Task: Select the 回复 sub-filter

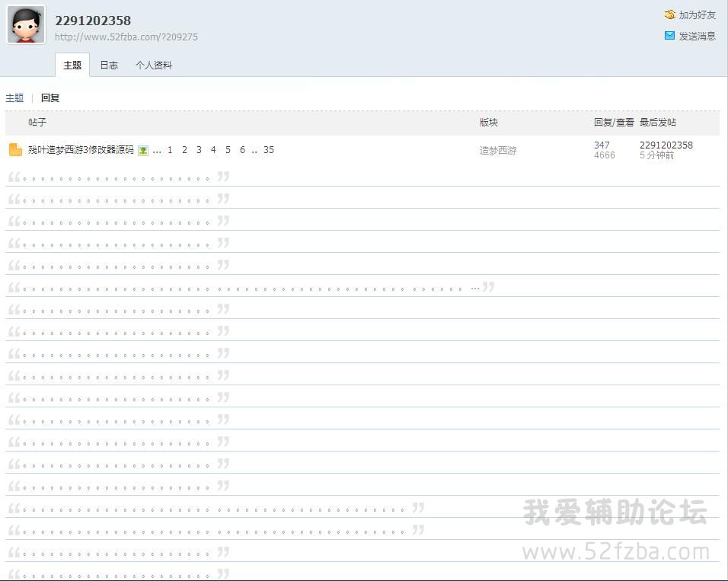Action: 50,97
